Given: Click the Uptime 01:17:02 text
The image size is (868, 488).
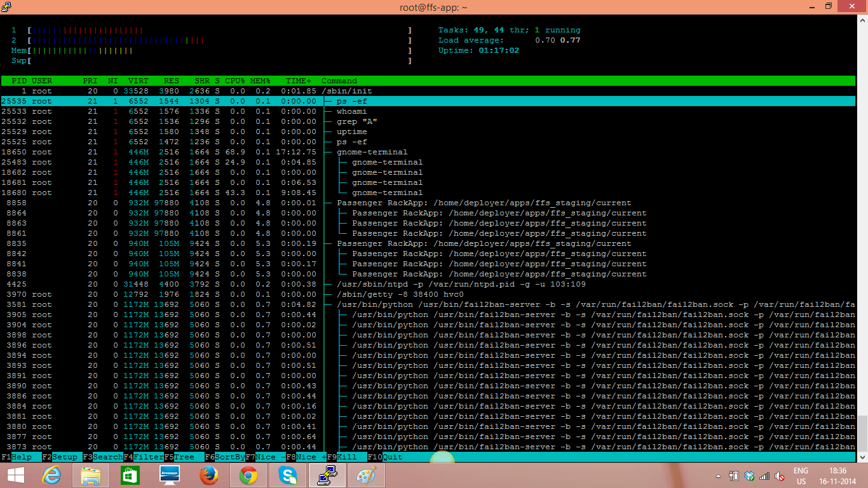Looking at the screenshot, I should point(478,50).
